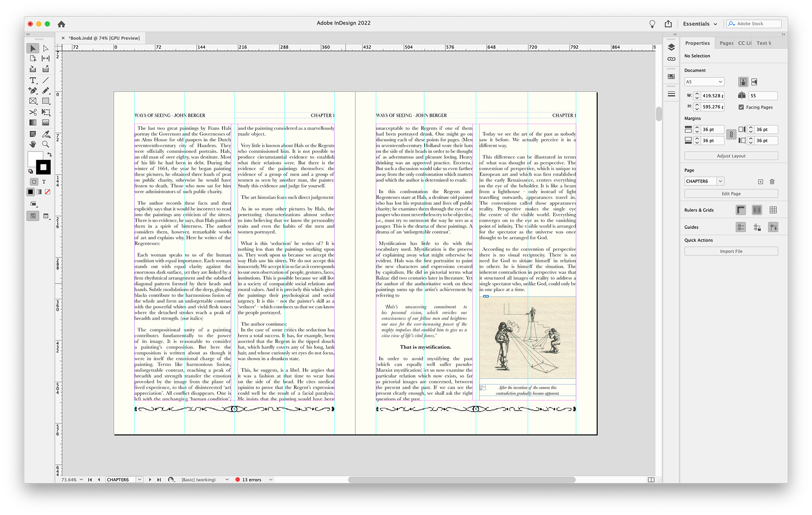Toggle Show Baseline Grid button

757,210
